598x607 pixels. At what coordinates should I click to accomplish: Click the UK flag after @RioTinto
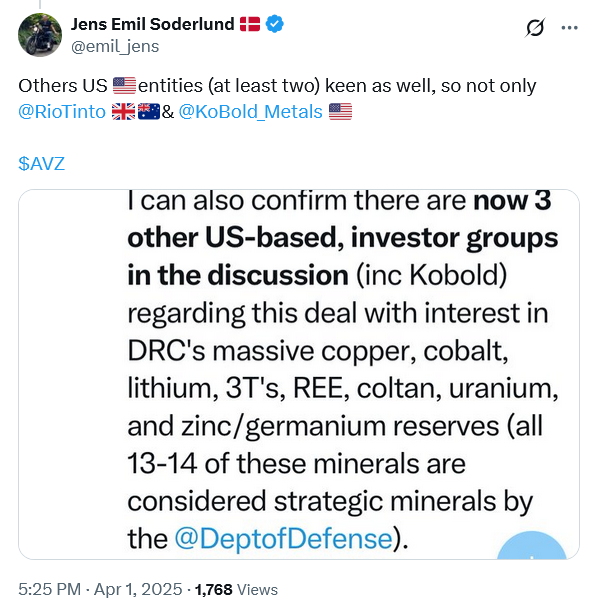click(123, 112)
